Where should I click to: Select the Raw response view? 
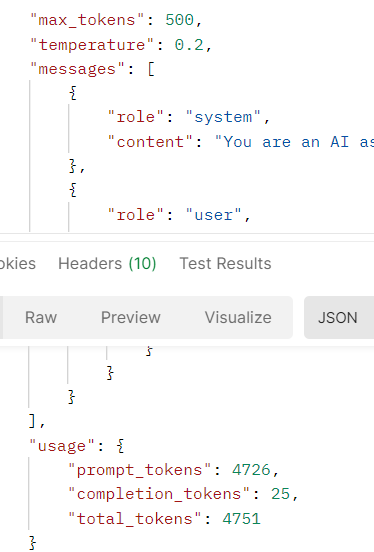coord(41,318)
